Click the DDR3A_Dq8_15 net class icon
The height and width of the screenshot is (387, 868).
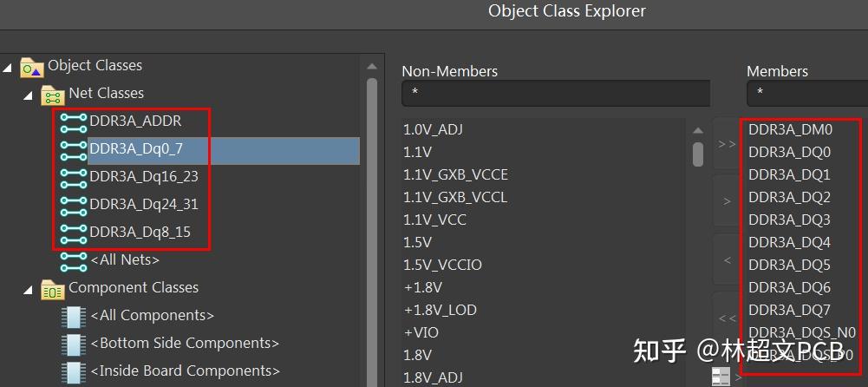click(73, 232)
